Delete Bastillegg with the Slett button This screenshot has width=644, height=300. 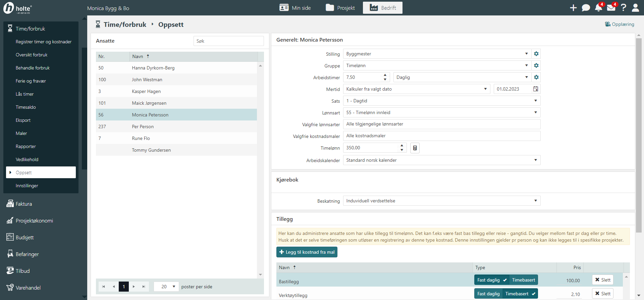pyautogui.click(x=602, y=280)
